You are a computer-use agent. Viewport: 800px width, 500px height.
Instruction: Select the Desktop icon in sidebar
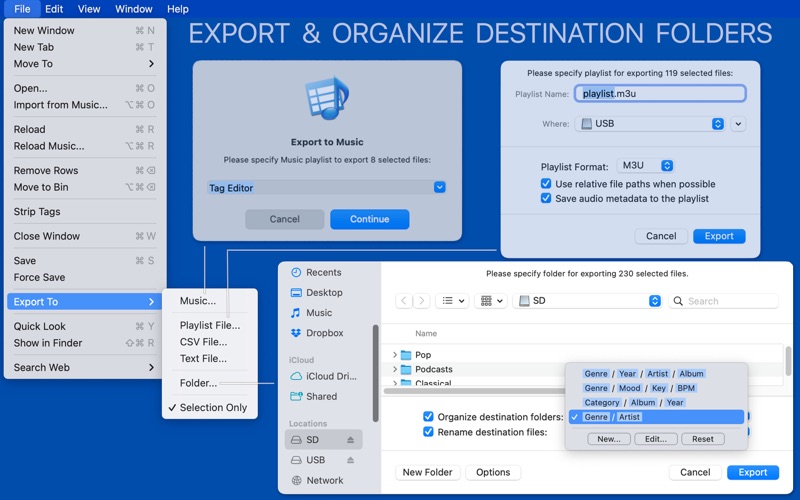(296, 293)
